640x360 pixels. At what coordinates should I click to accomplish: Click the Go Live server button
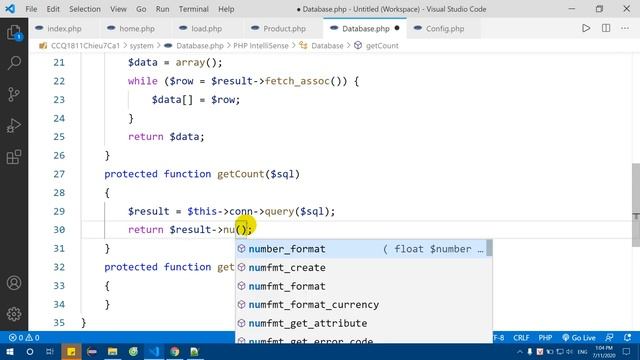[579, 338]
